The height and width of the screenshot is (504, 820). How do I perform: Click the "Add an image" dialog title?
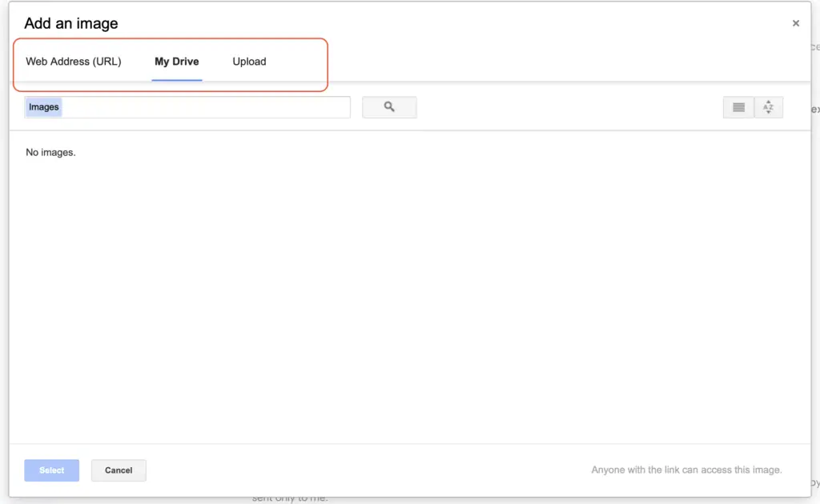71,23
